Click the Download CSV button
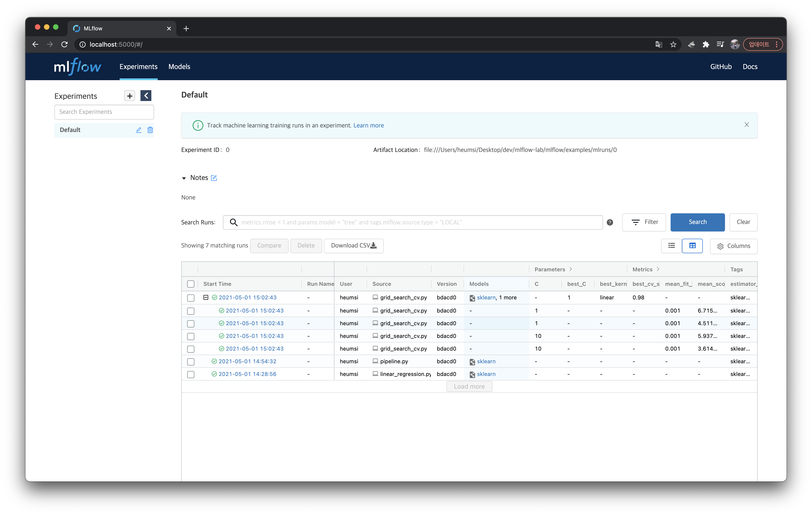Viewport: 812px width, 515px height. 353,246
